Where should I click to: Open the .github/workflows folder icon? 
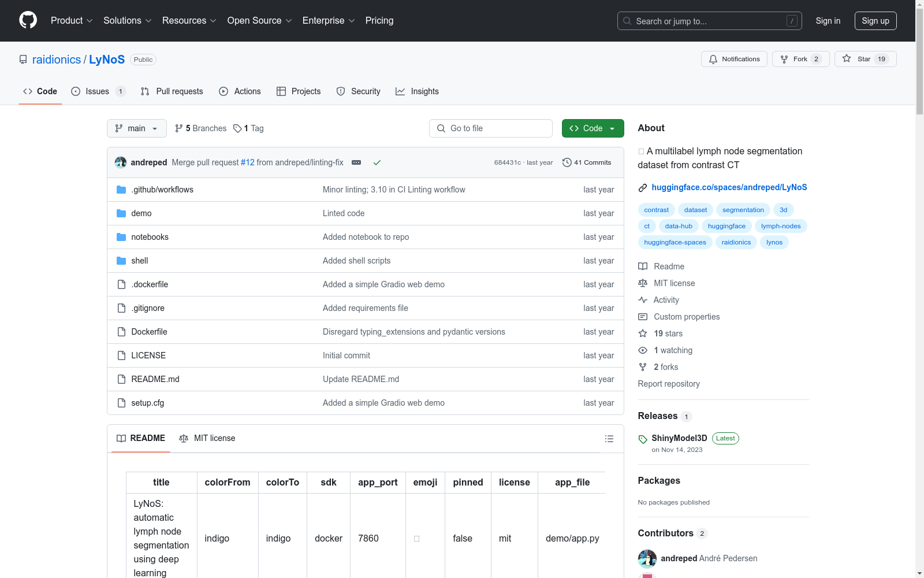(121, 190)
